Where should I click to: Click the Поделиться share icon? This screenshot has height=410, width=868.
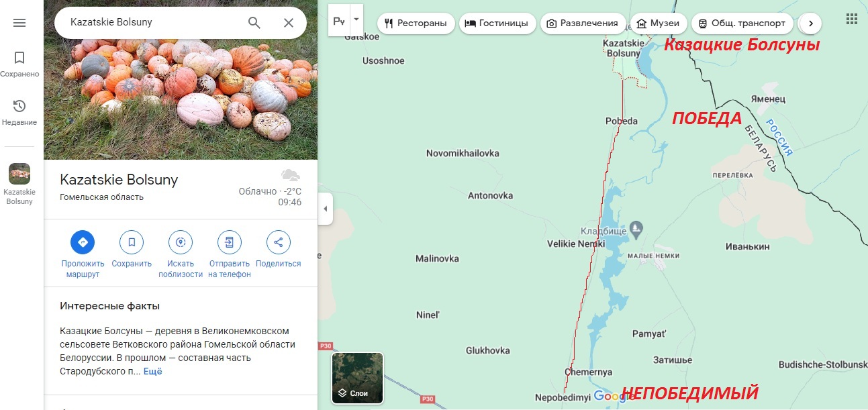[279, 242]
